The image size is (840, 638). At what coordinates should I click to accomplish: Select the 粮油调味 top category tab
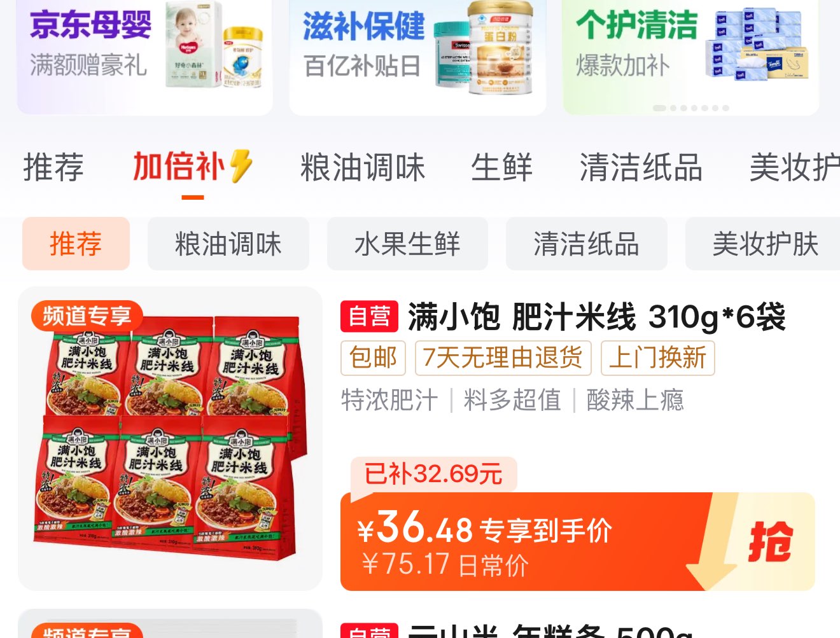363,167
